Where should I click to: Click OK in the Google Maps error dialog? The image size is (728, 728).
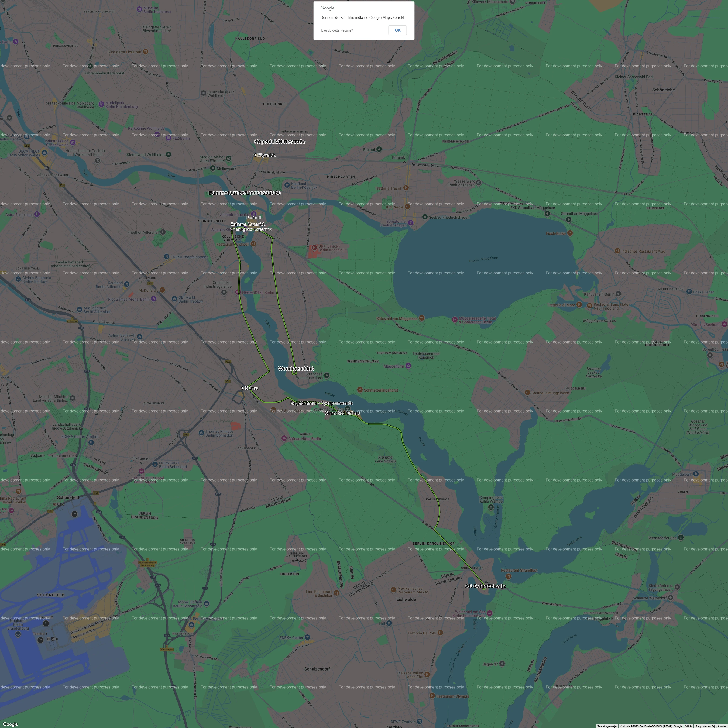[x=397, y=30]
